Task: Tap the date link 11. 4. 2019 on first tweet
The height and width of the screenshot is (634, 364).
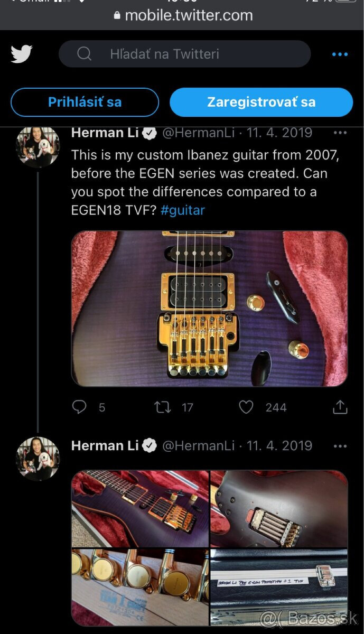Action: 280,133
